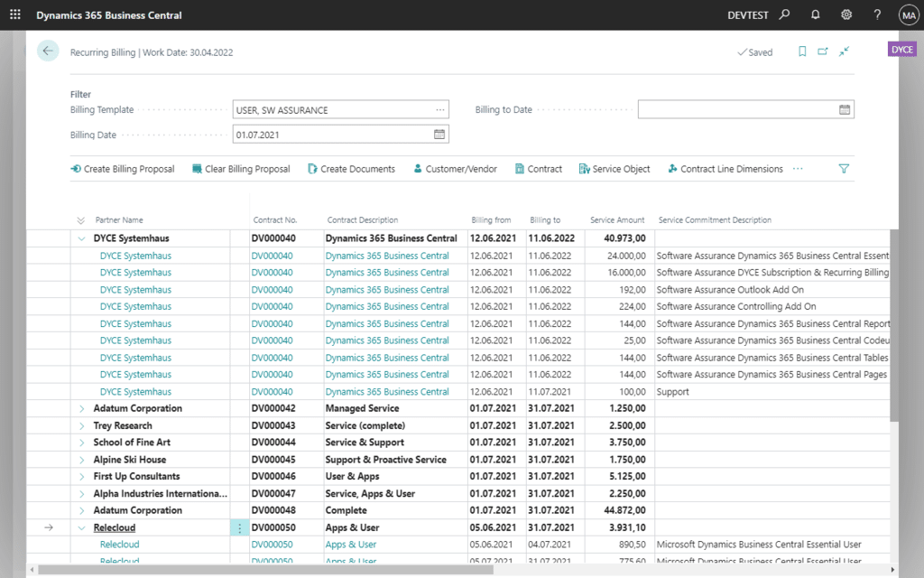
Task: Sort by Billing to column header
Action: (545, 220)
